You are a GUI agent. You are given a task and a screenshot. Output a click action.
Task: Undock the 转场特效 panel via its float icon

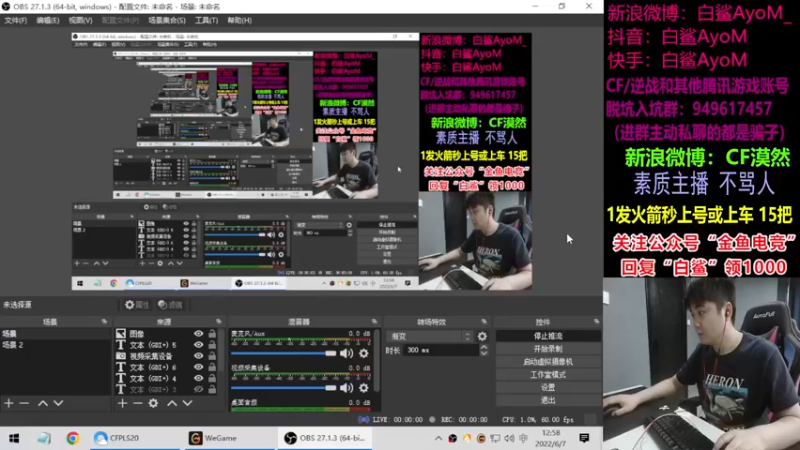coord(484,321)
